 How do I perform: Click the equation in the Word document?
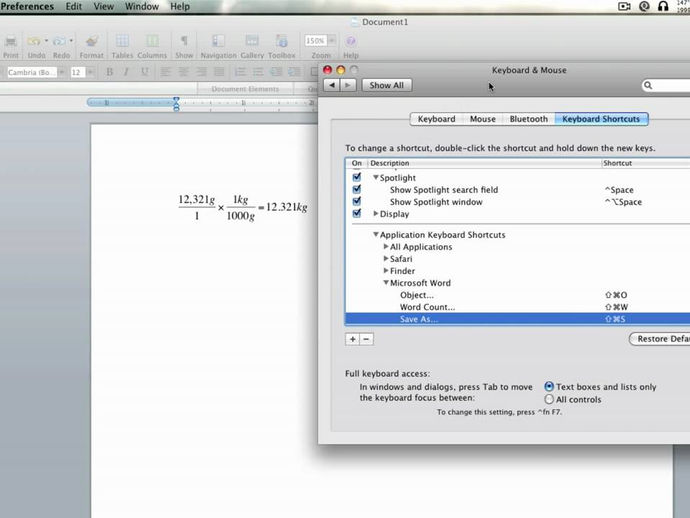(242, 207)
